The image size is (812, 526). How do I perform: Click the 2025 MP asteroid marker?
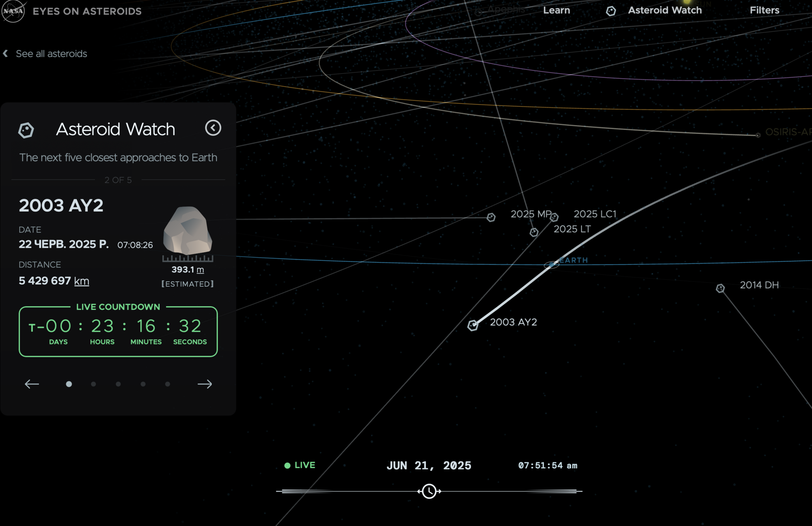tap(491, 217)
